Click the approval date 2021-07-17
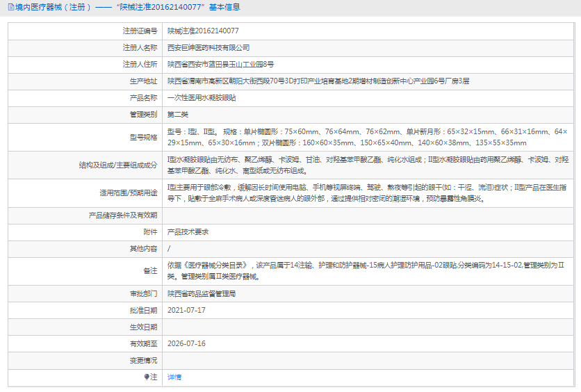Screen dimensions: 581x392 [186, 310]
